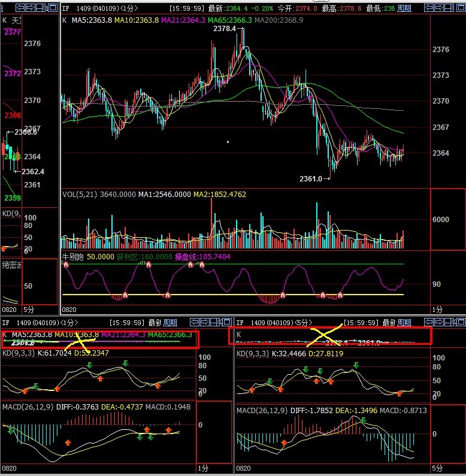466x476 pixels.
Task: Click the 周期 link in the bottom-left 1分 panel
Action: tap(170, 322)
